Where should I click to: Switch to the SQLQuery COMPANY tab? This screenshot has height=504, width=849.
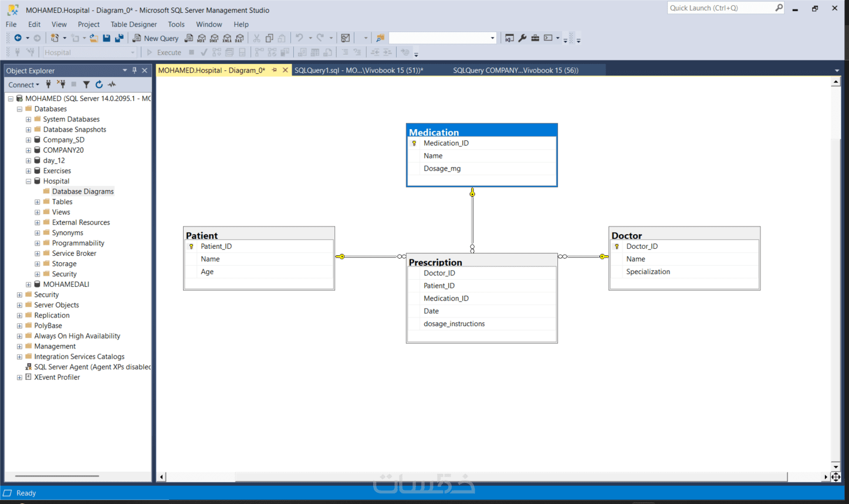tap(516, 70)
